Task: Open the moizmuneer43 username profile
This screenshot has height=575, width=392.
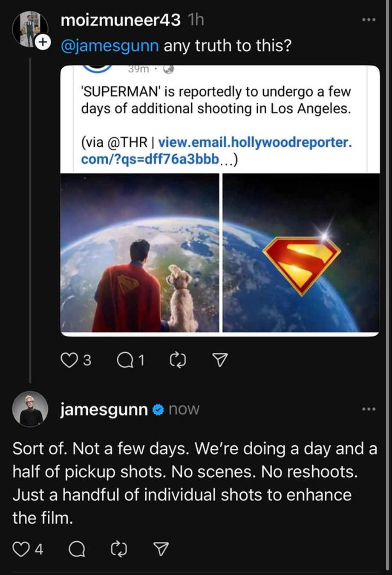Action: pyautogui.click(x=121, y=20)
